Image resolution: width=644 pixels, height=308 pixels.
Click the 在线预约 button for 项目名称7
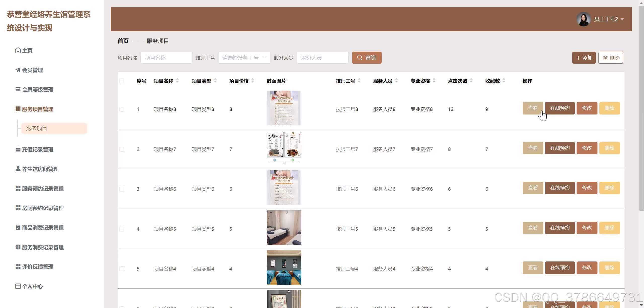tap(559, 148)
